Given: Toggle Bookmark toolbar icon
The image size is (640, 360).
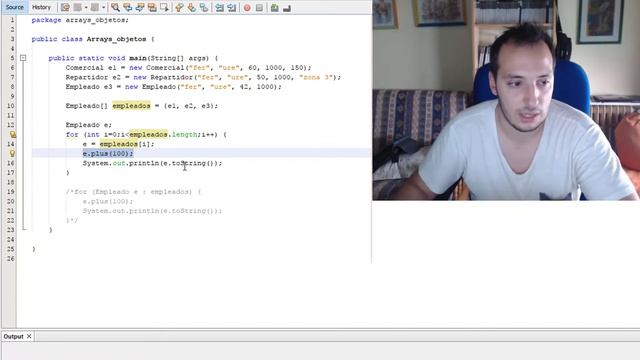Looking at the screenshot, I should [x=204, y=7].
